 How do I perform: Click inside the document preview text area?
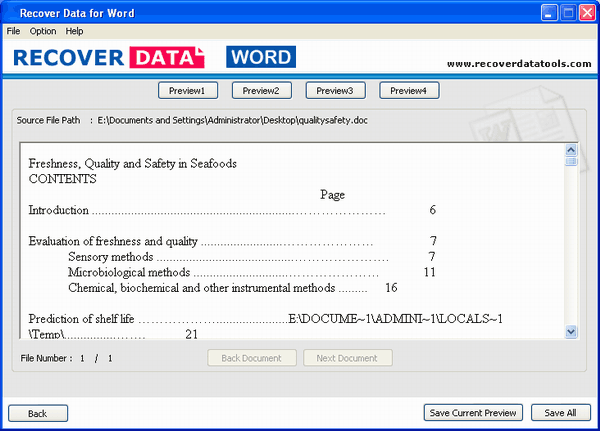290,240
